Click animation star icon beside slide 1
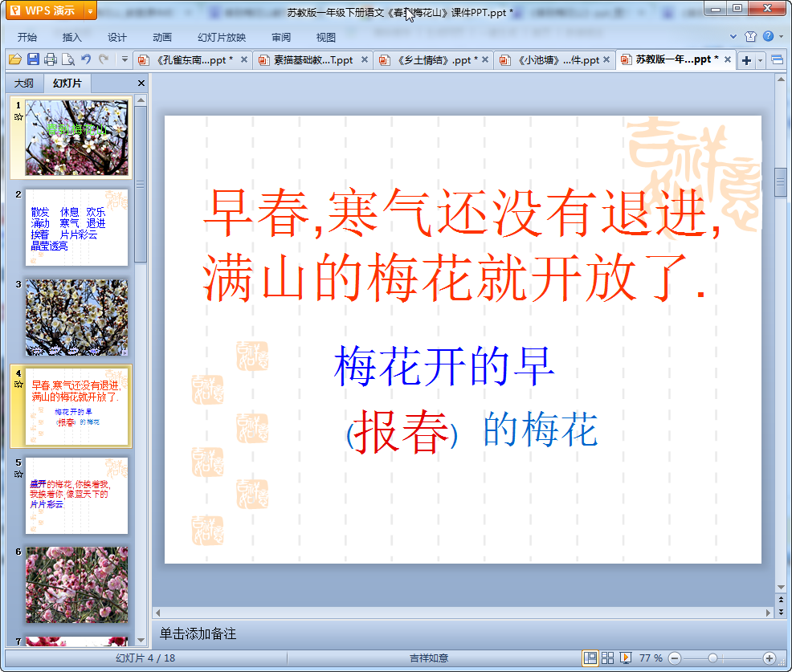This screenshot has width=792, height=672. click(18, 117)
